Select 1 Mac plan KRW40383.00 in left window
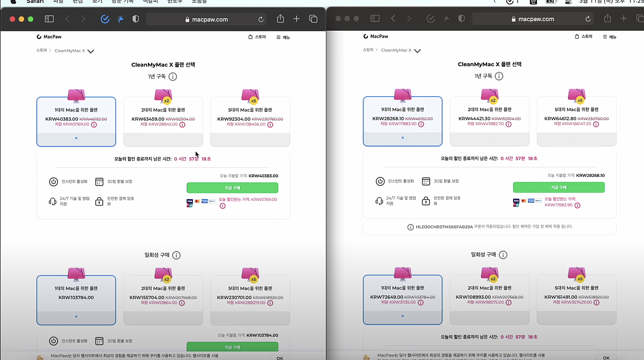 coord(76,122)
